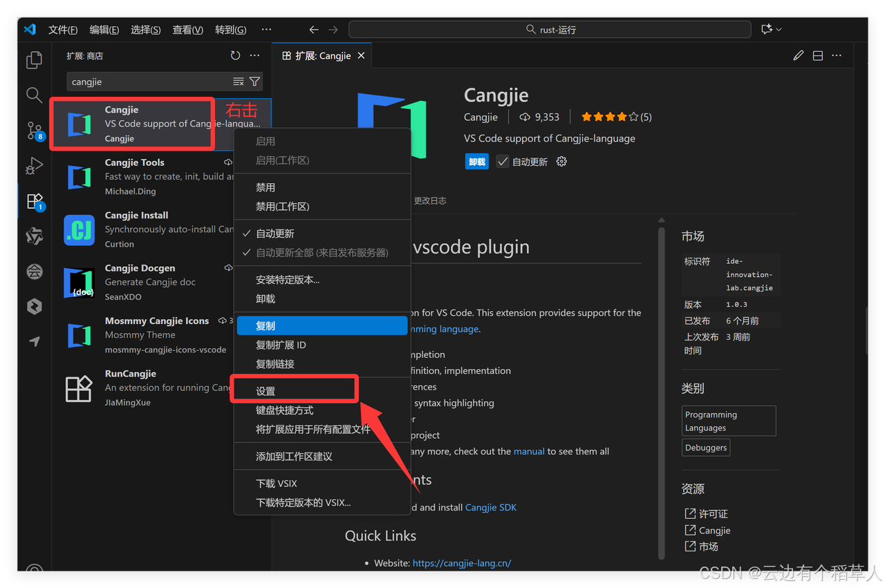
Task: Click the rust-运行 command center search box
Action: [x=550, y=30]
